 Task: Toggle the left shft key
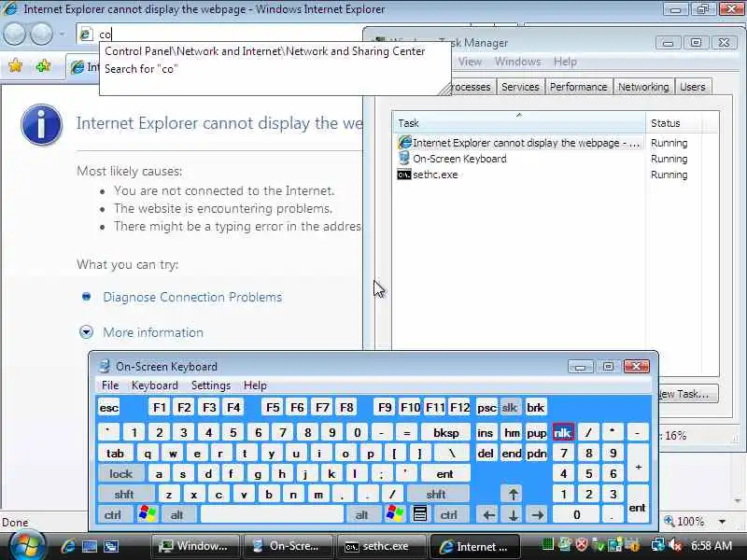(124, 495)
